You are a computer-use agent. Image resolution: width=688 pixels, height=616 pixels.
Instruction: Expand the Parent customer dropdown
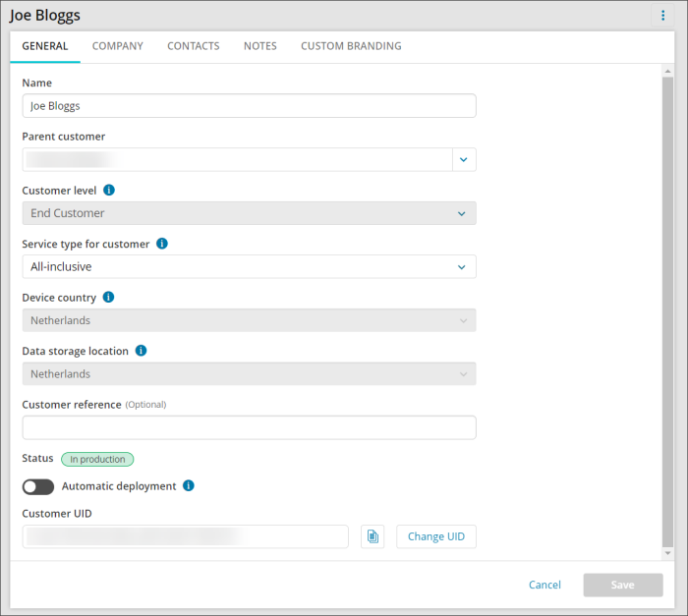pos(464,159)
